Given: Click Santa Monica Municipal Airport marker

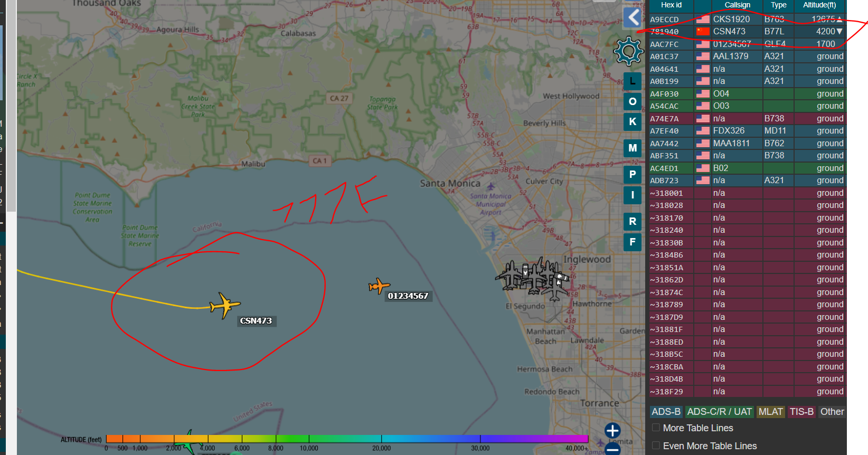Looking at the screenshot, I should 491,186.
